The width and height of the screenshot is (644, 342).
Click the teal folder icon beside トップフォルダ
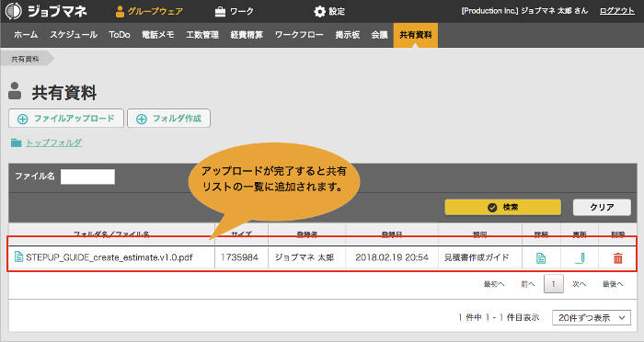tap(16, 142)
